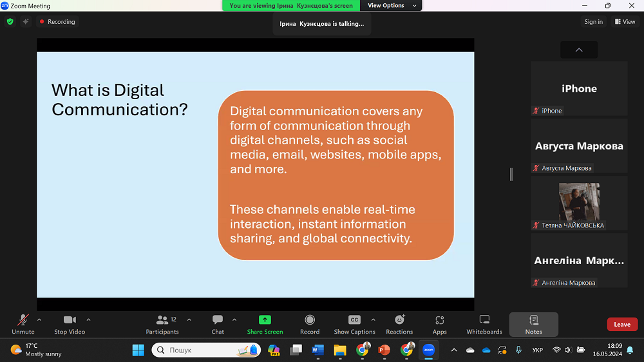The image size is (644, 362).
Task: Open Whiteboards
Action: [x=484, y=324]
